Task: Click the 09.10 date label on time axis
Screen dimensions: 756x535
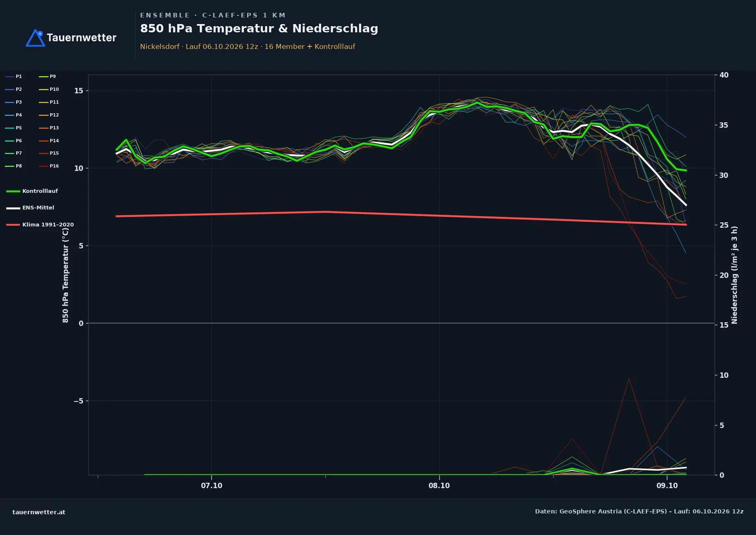Action: pyautogui.click(x=667, y=486)
